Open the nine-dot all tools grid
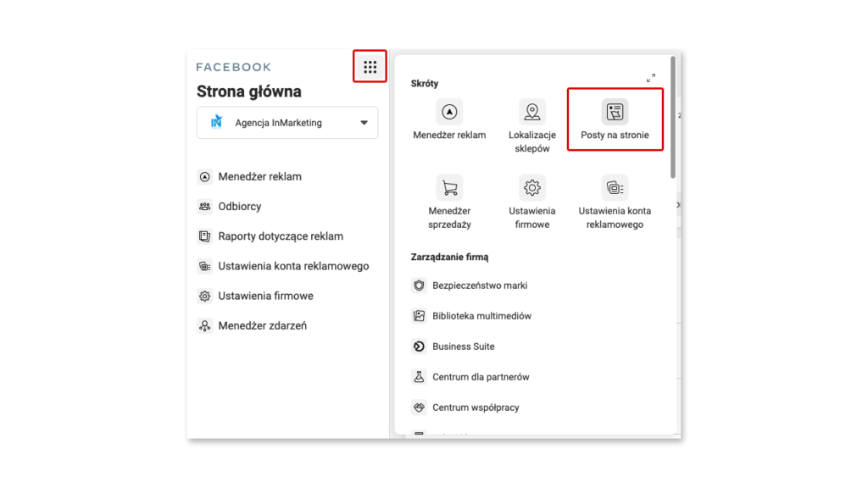This screenshot has height=488, width=868. click(x=370, y=67)
